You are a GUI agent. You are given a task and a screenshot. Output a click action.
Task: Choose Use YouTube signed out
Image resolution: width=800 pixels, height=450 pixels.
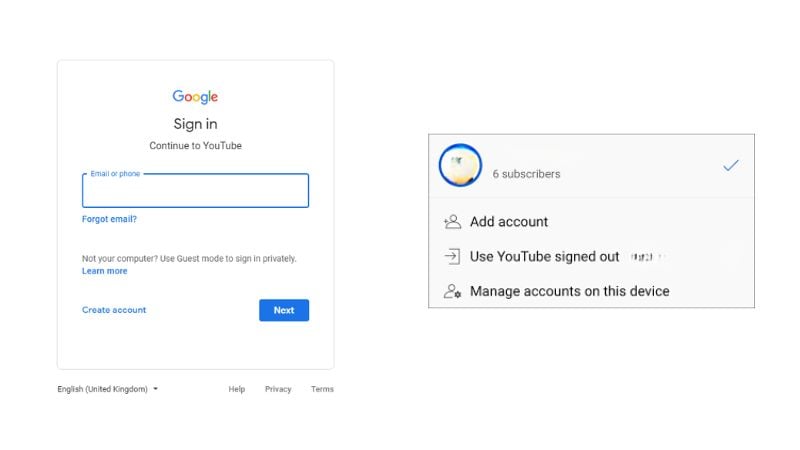[x=545, y=257]
